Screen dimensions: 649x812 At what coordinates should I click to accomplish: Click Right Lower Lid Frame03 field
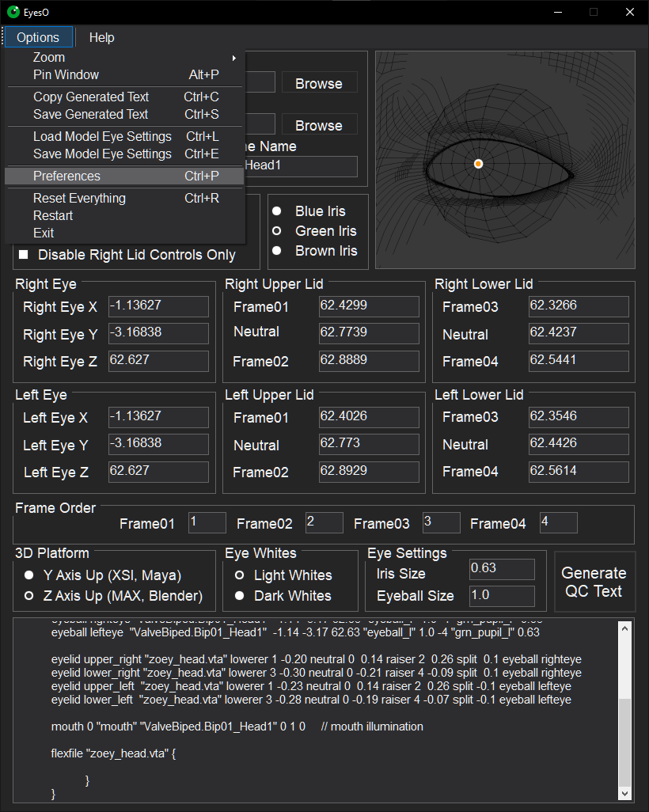579,306
